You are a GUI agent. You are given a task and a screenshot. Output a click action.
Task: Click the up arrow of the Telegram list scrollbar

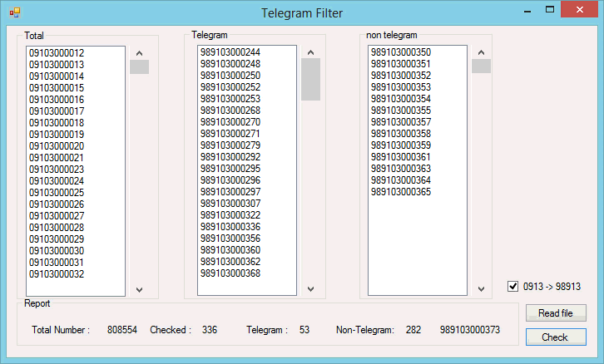click(x=311, y=52)
